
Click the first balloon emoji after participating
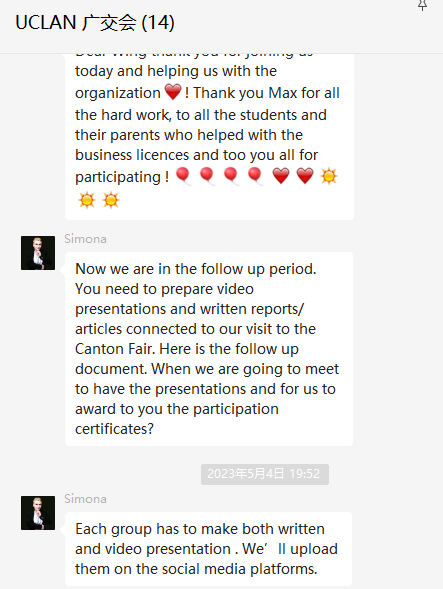coord(183,176)
